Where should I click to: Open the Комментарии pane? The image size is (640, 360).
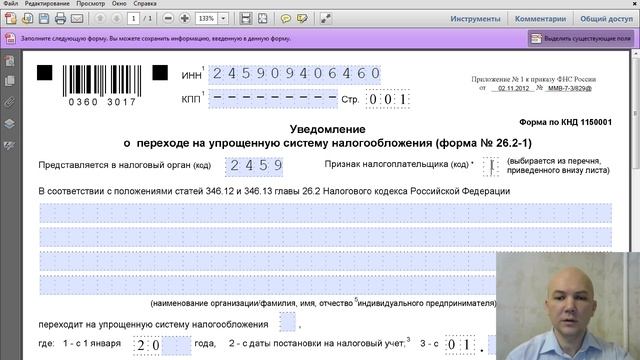click(540, 19)
